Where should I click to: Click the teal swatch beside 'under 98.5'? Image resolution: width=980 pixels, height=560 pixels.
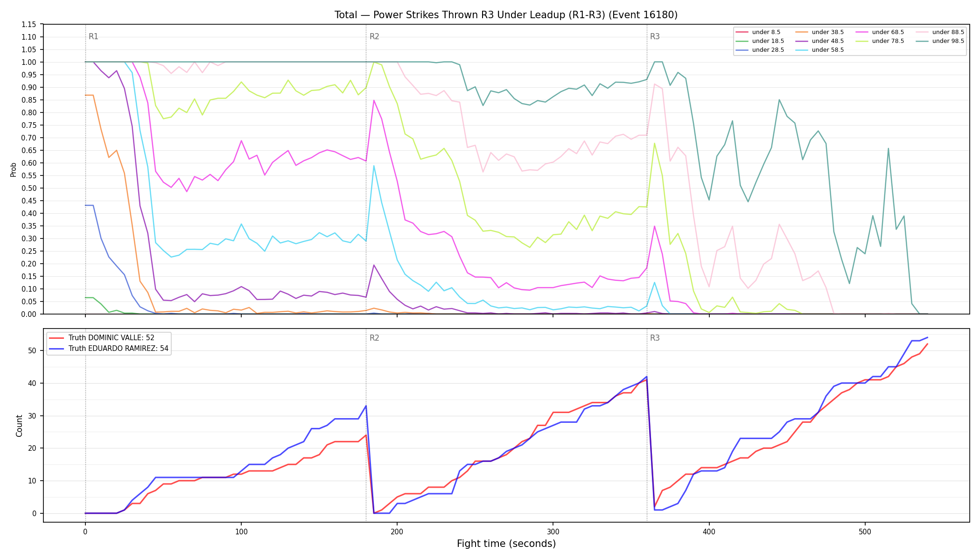922,41
